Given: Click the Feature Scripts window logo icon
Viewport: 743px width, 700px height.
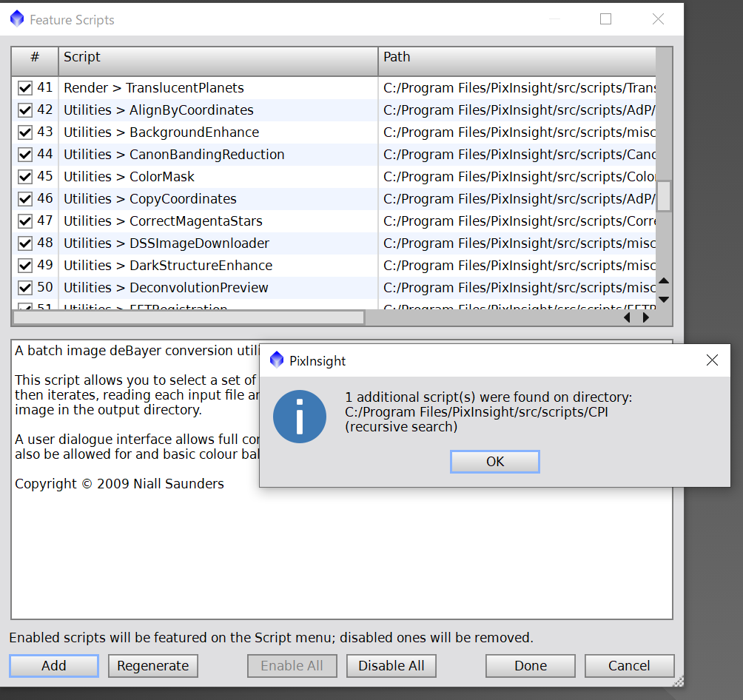Looking at the screenshot, I should pos(17,19).
